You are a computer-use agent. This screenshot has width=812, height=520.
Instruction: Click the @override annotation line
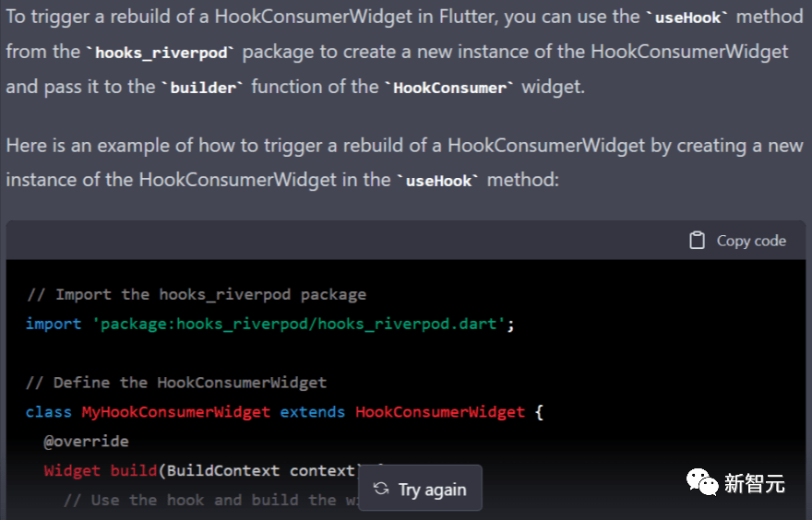point(87,442)
